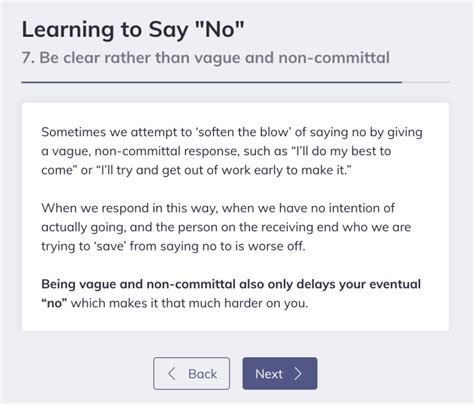Click the paragraph starting 'When we respond'
The height and width of the screenshot is (404, 474).
(x=226, y=227)
